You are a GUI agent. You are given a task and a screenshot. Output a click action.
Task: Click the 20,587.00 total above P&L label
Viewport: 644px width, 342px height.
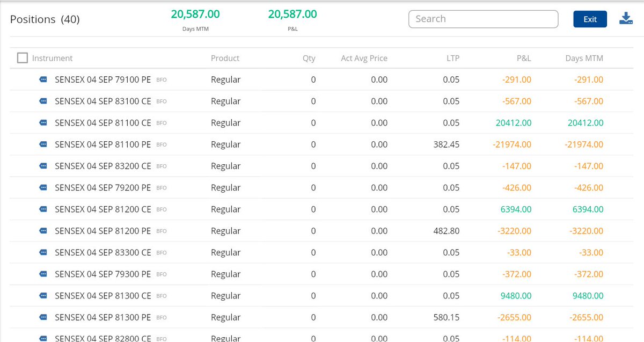coord(292,14)
